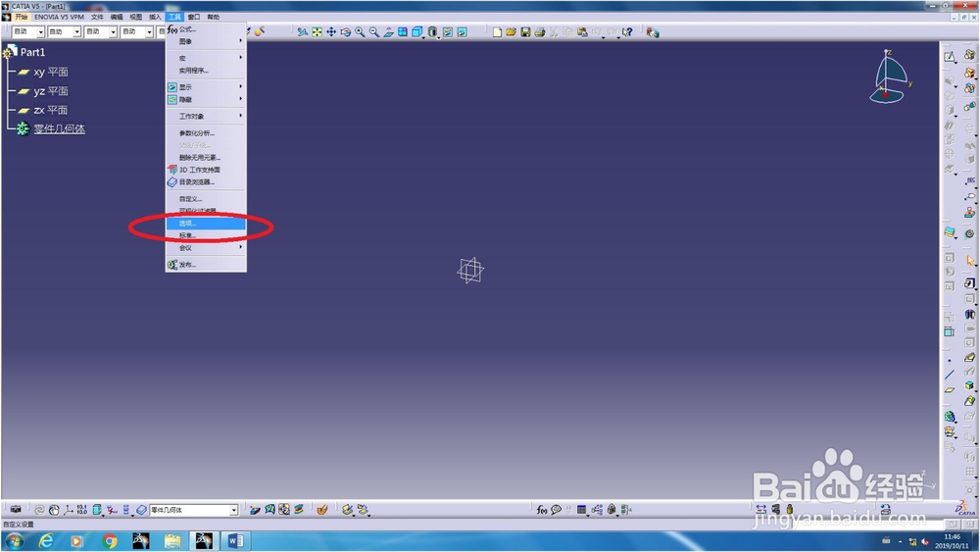This screenshot has height=552, width=980.
Task: Select 删除无用元素 menu entry
Action: (x=206, y=158)
